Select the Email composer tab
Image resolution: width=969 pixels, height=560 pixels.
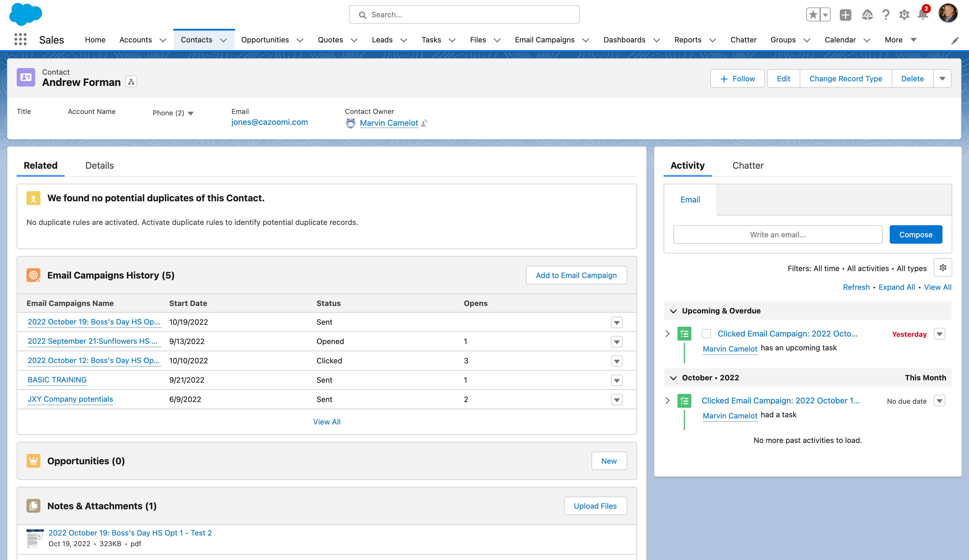pyautogui.click(x=690, y=200)
